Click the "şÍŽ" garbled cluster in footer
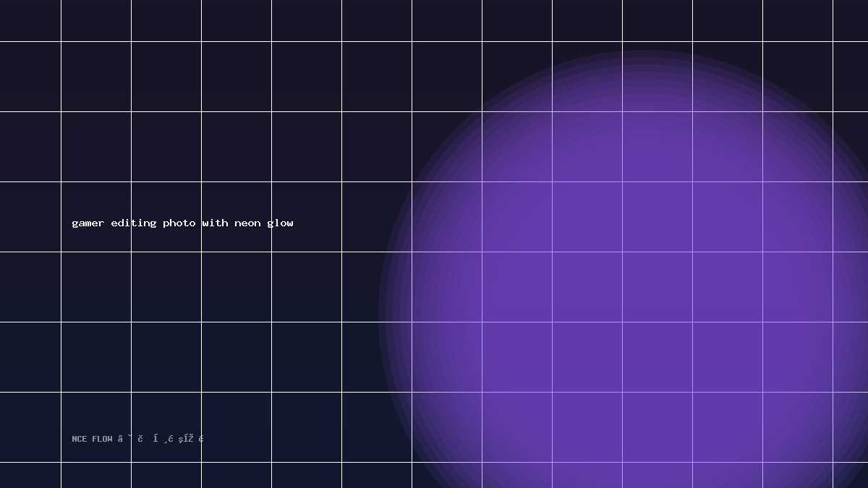Screen dimensions: 868x488 [186, 438]
